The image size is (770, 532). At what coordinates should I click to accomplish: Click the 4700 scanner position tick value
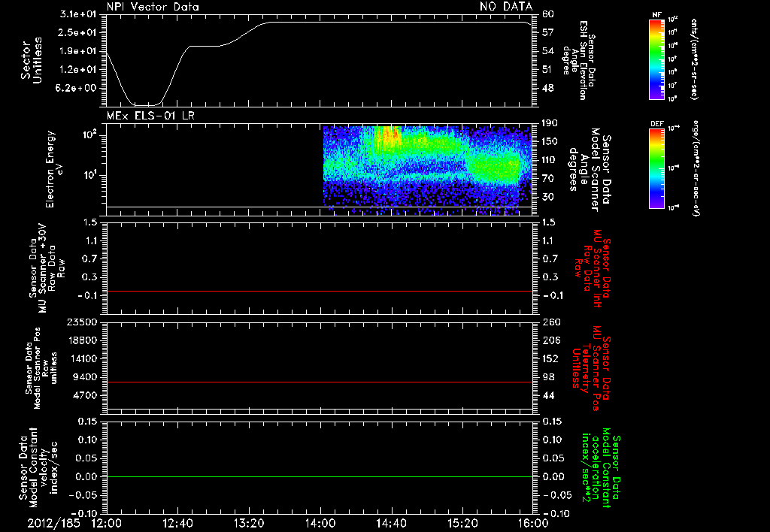84,395
